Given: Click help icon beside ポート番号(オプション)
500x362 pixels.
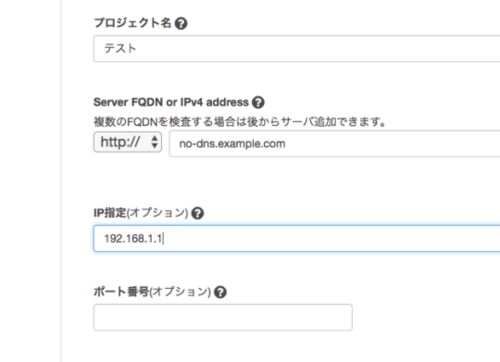Looking at the screenshot, I should pos(220,292).
